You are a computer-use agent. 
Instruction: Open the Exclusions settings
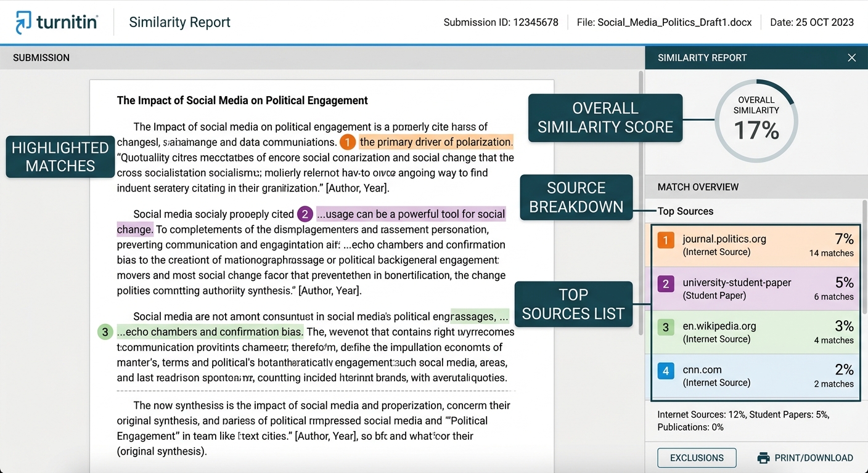(697, 458)
